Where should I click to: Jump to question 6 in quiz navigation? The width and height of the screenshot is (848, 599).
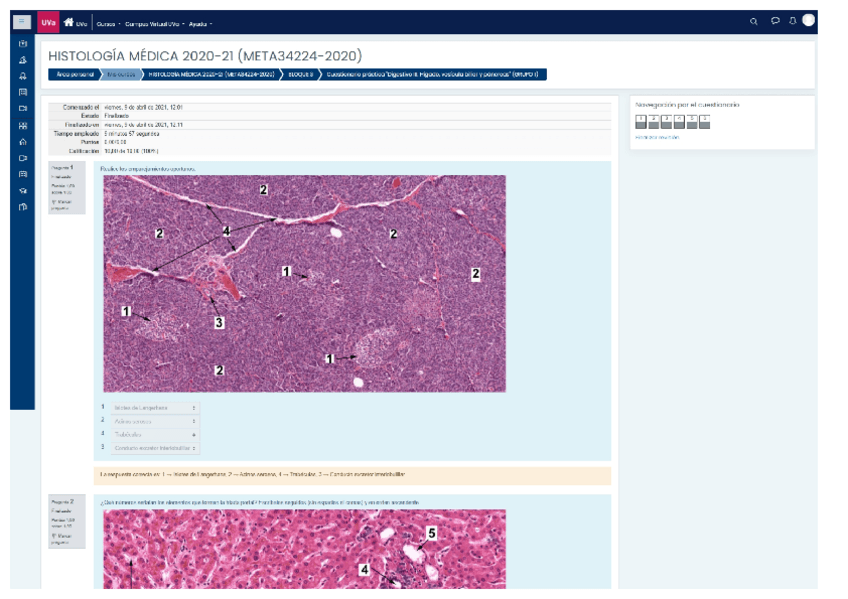704,122
